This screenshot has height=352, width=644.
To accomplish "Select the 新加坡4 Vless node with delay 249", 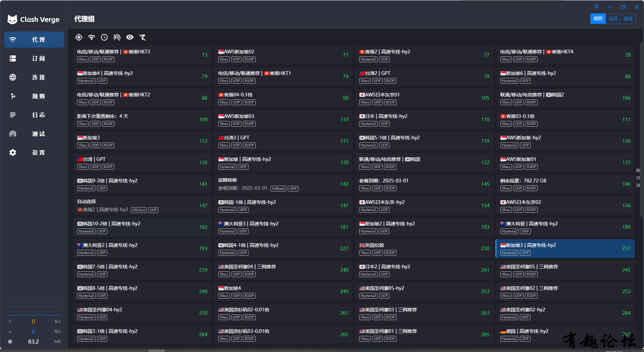I will click(x=283, y=292).
